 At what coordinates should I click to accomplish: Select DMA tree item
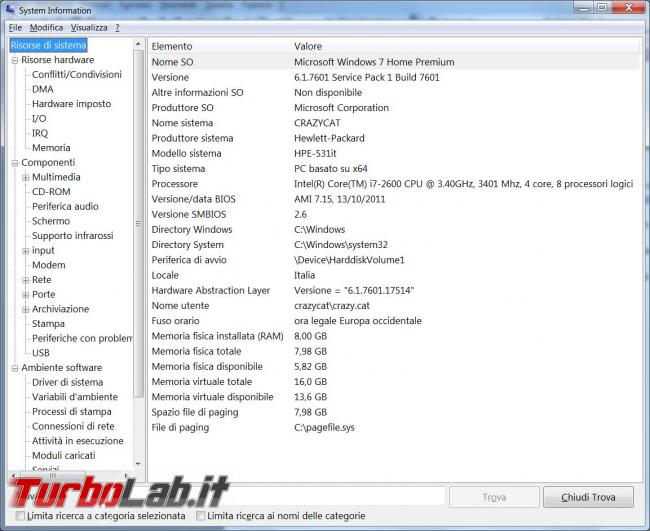click(x=43, y=89)
